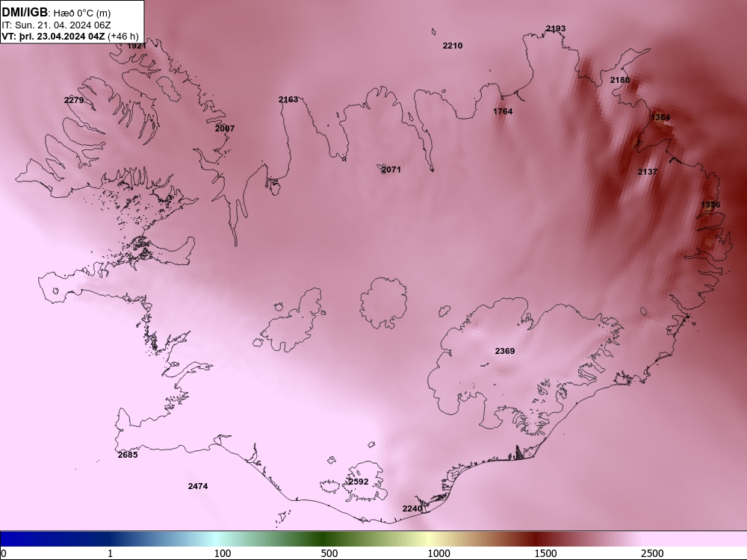
Task: Click the 1921 value label
Action: [x=136, y=46]
